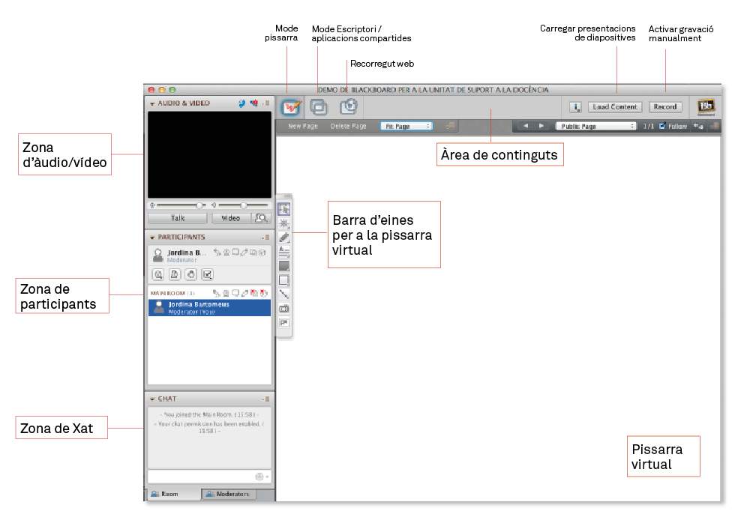Toggle the Follow checkbox
Image resolution: width=756 pixels, height=532 pixels.
[661, 127]
